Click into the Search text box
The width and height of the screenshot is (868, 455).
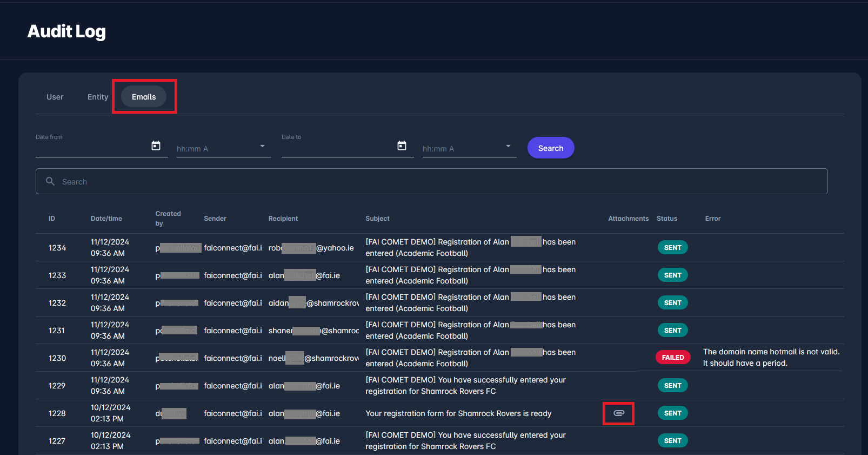click(x=432, y=182)
